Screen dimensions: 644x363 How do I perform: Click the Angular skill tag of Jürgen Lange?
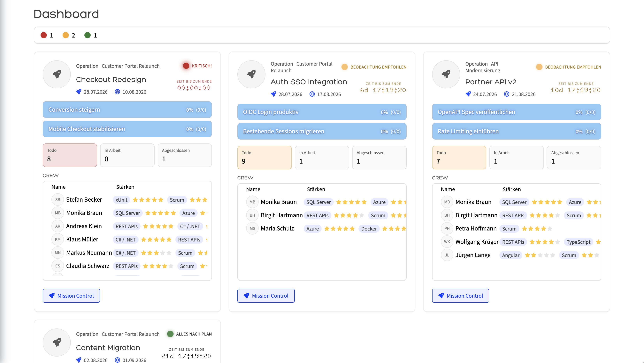510,255
